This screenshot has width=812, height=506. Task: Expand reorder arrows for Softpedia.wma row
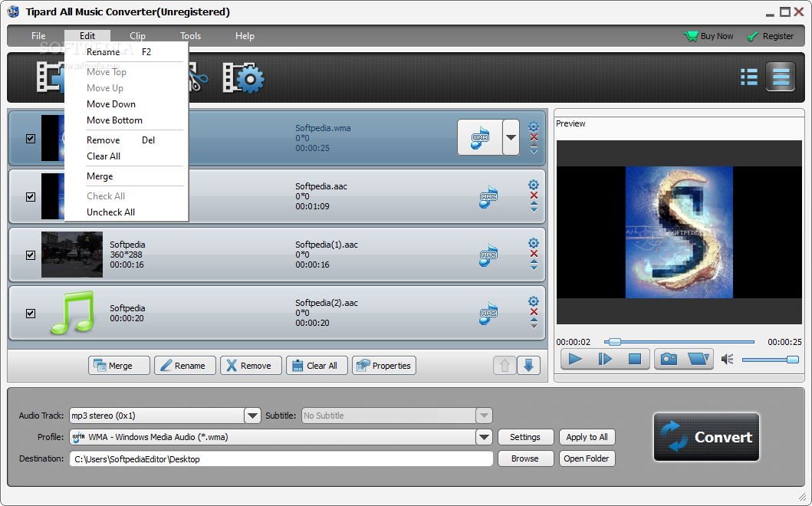534,149
